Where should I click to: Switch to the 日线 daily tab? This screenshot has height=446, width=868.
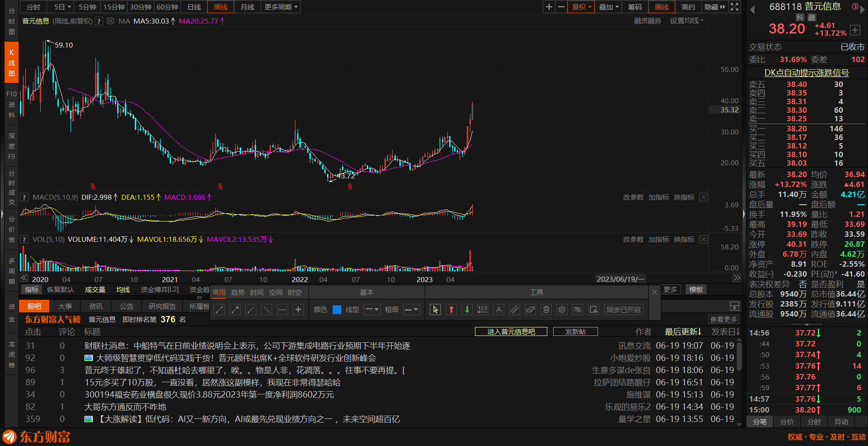click(194, 7)
